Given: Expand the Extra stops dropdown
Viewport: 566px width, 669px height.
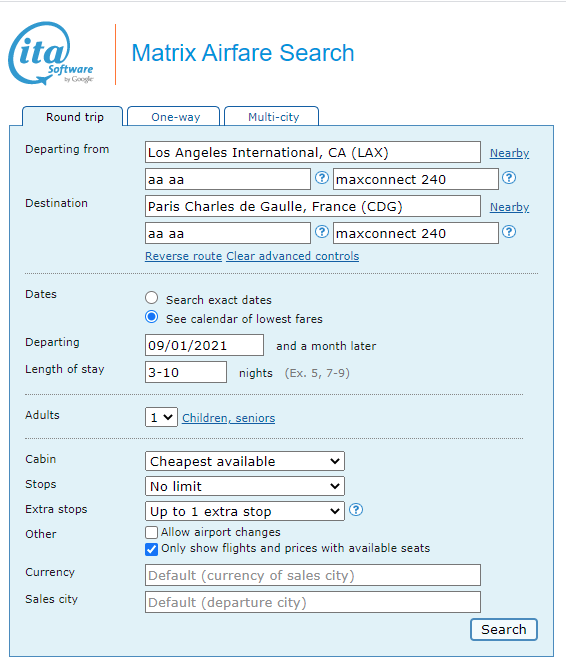Looking at the screenshot, I should 245,511.
